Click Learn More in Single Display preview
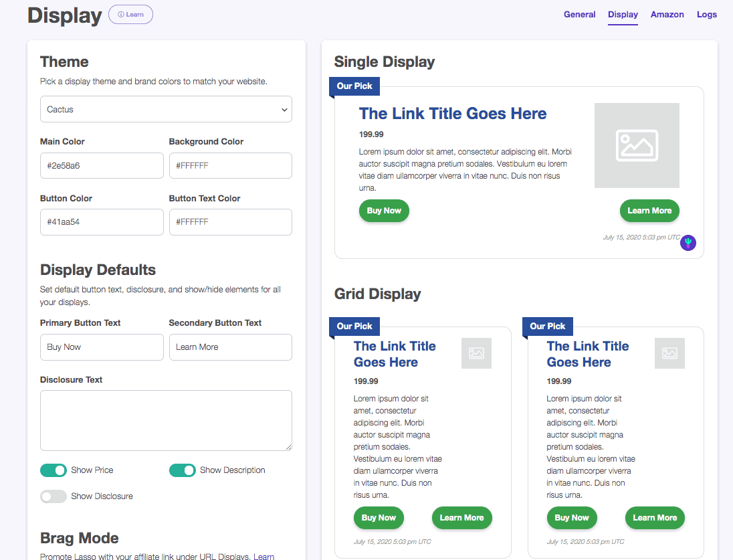The height and width of the screenshot is (560, 733). coord(649,211)
